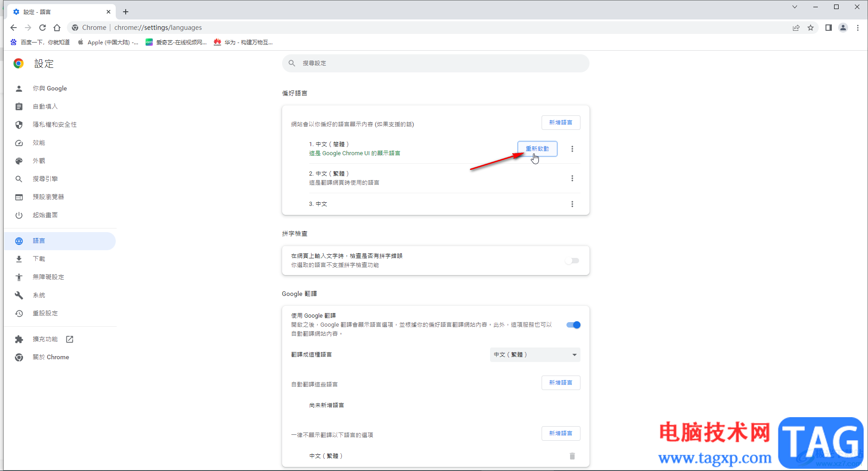Open 爱奇艺 bookmark
Screen dimensions: 868x471
point(176,43)
